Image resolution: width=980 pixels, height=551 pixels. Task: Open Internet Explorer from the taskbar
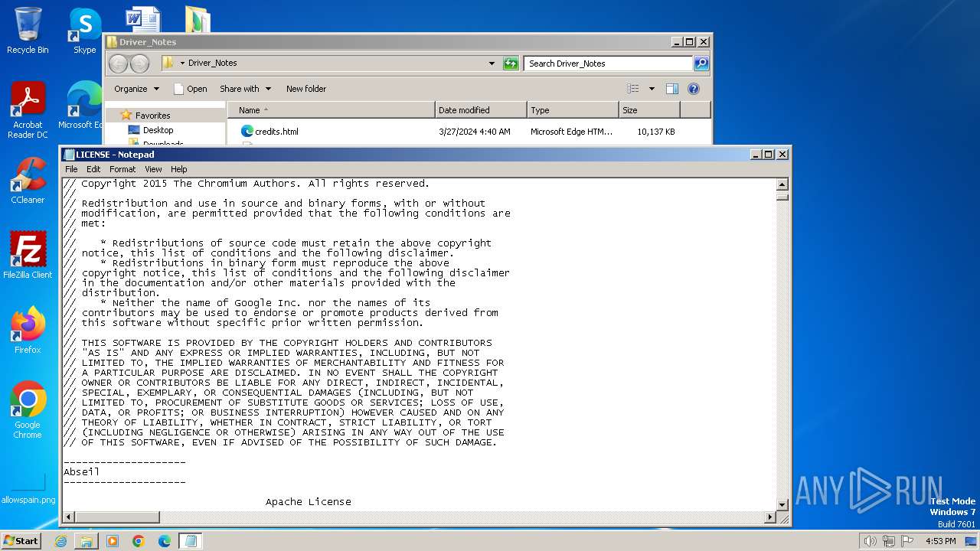pyautogui.click(x=60, y=541)
